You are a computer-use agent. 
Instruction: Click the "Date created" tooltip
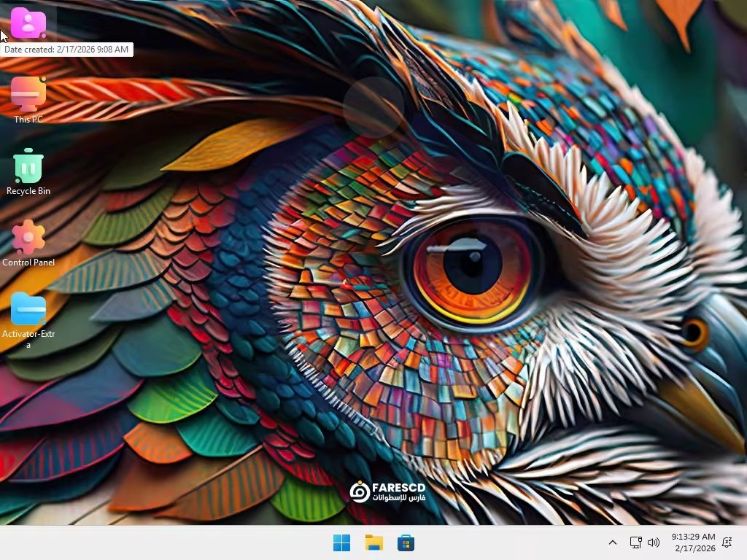66,50
